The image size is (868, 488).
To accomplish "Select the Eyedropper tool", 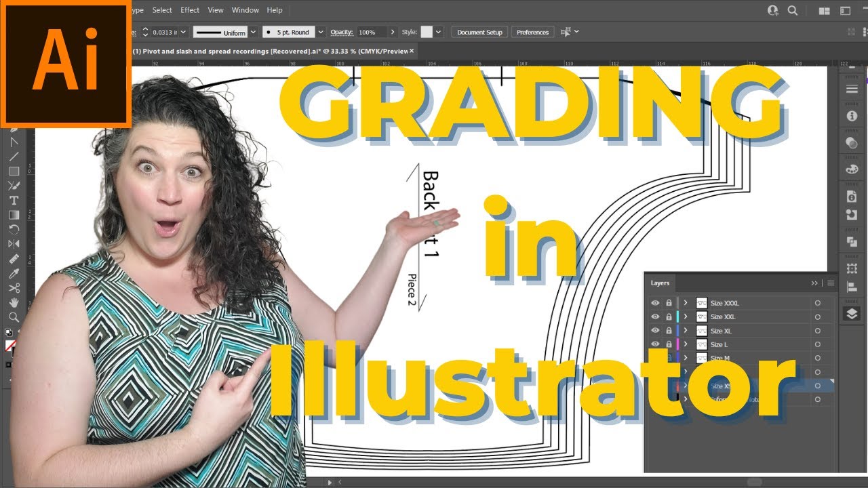I will [x=14, y=273].
